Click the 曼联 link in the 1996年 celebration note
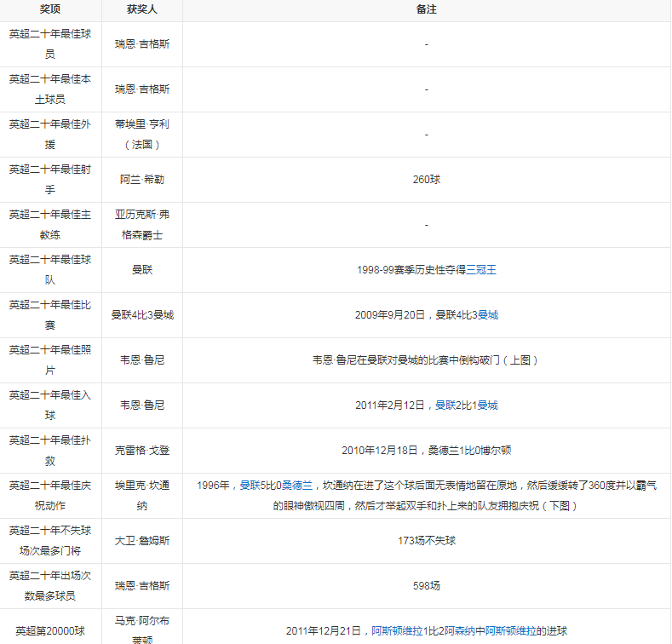Screen dimensions: 672x644 [250, 486]
